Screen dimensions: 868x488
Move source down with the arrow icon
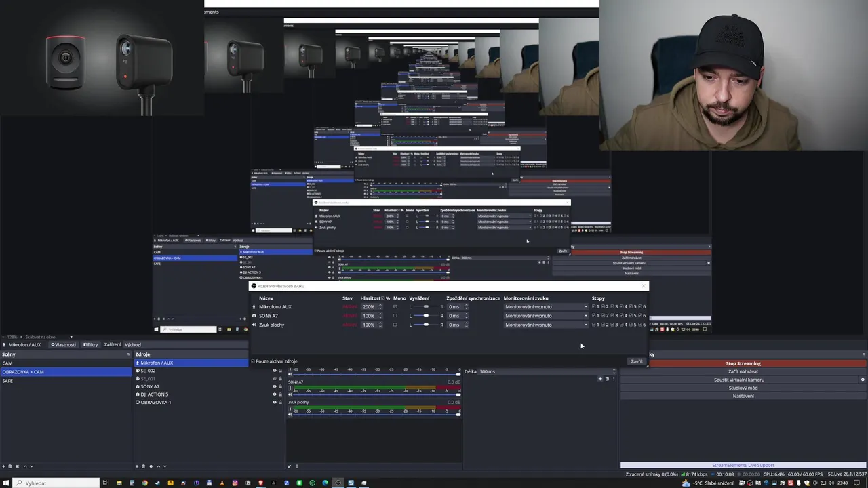coord(165,466)
